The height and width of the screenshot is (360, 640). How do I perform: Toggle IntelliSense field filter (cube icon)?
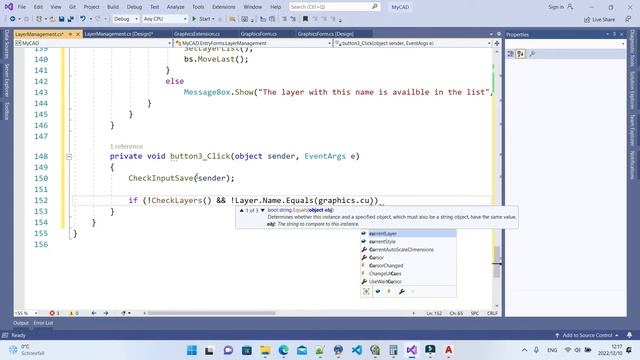point(378,291)
